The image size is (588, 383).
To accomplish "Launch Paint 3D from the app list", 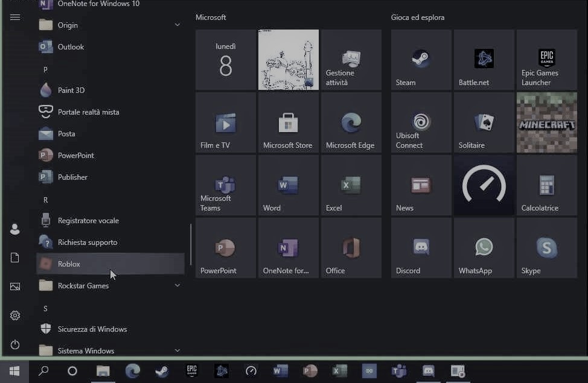I will click(x=110, y=90).
